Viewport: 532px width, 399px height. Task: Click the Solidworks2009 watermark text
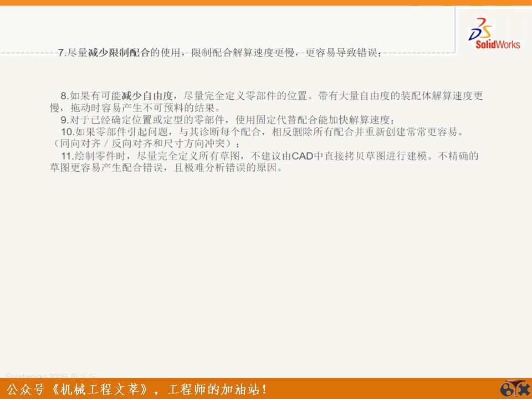click(x=39, y=374)
